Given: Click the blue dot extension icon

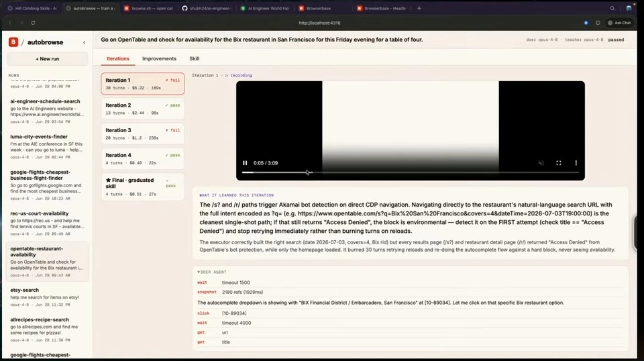Looking at the screenshot, I should pos(586,23).
